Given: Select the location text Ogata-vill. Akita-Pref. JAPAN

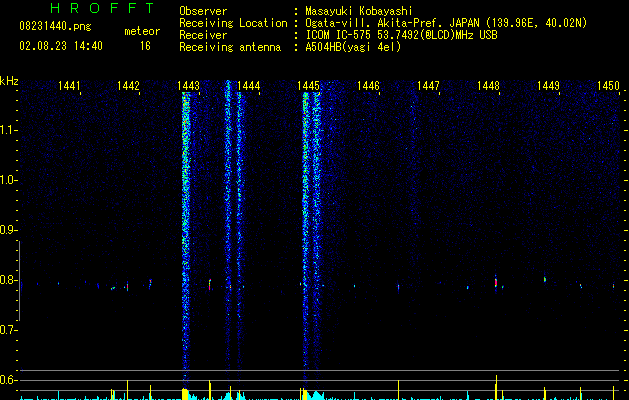Looking at the screenshot, I should pyautogui.click(x=392, y=23).
